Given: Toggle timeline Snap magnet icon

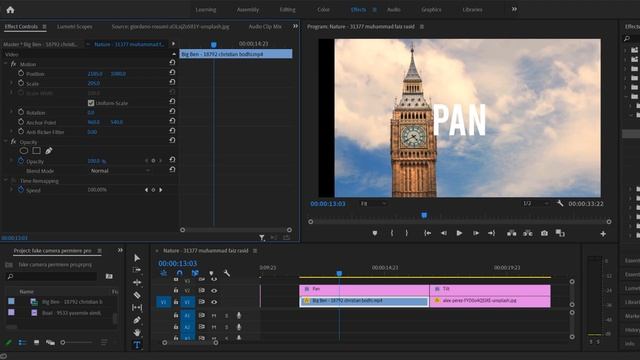Looking at the screenshot, I should pyautogui.click(x=180, y=273).
